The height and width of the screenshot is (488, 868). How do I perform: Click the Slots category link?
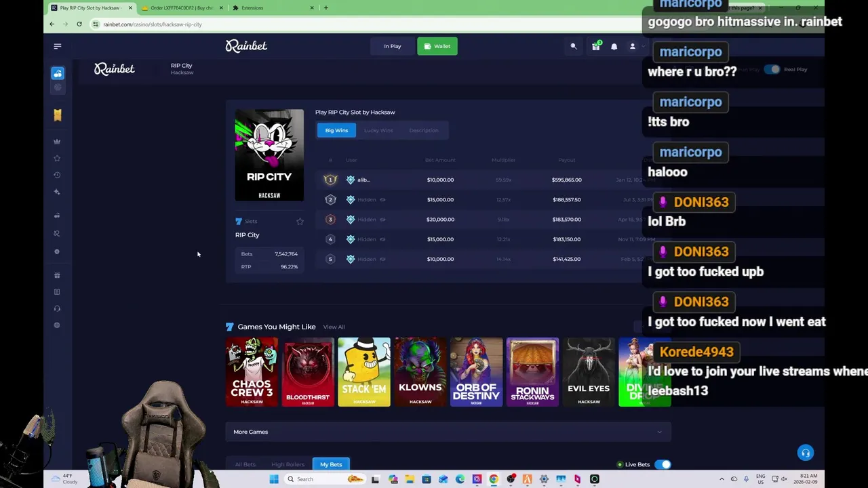pyautogui.click(x=251, y=222)
